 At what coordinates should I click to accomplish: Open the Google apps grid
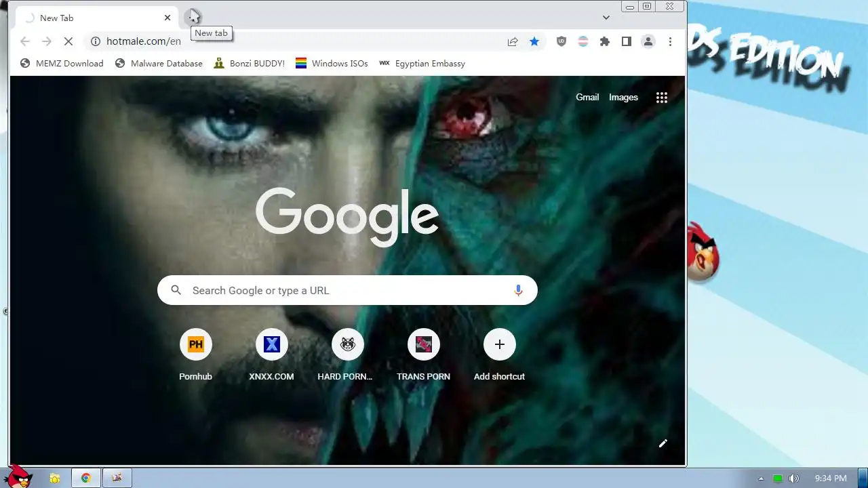(x=662, y=97)
